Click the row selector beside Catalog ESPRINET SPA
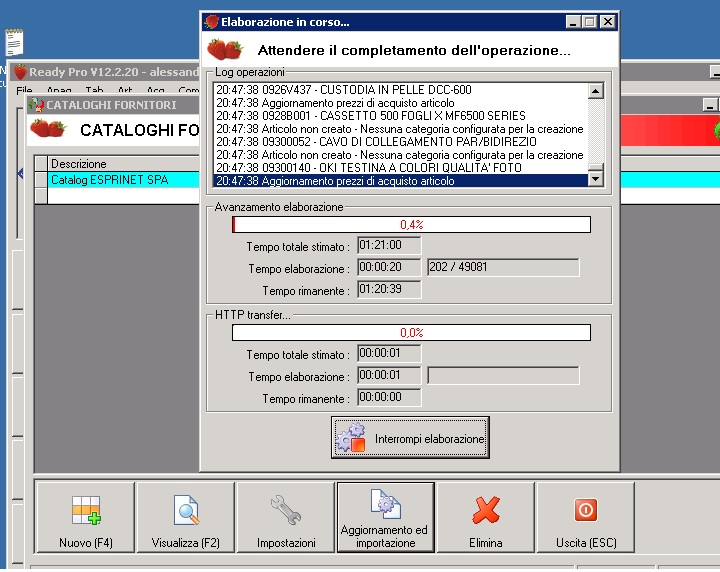This screenshot has height=572, width=720. point(41,179)
